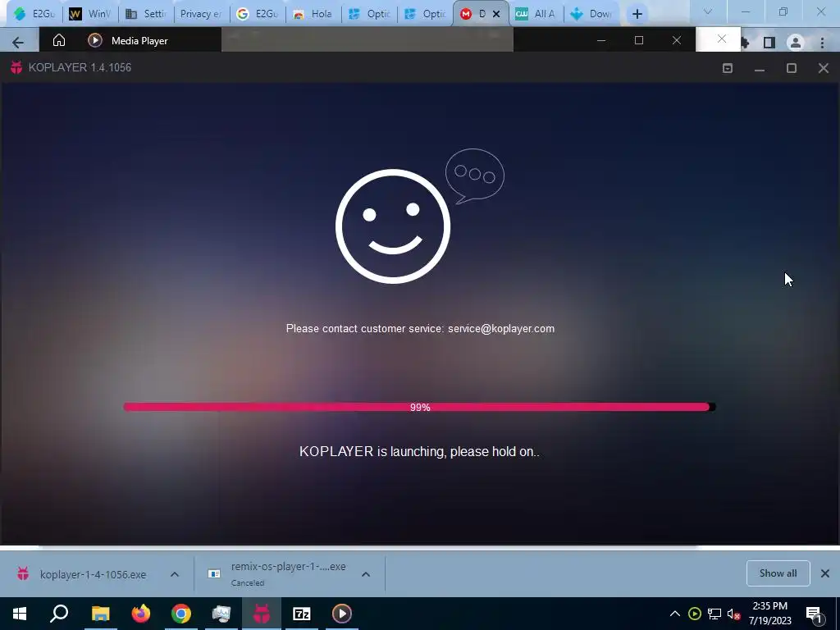Switch to the Privacy tab
Screen dimensions: 840x630
202,14
